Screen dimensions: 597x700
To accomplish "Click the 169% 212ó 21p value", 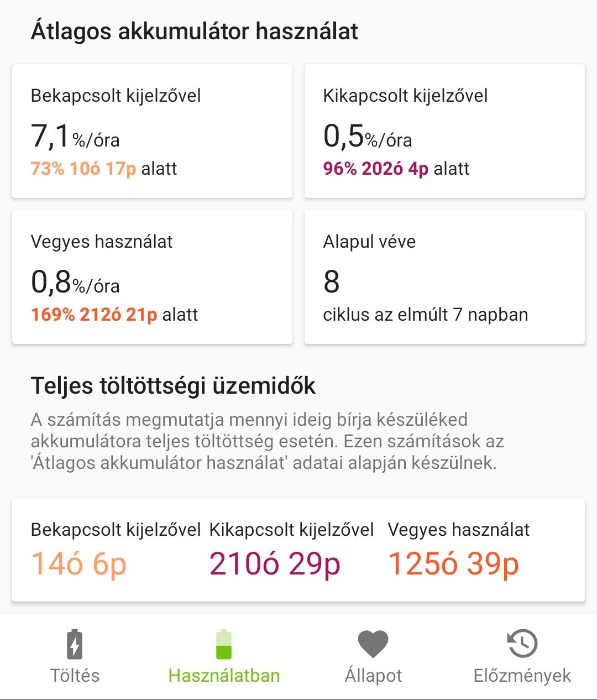I will click(94, 314).
